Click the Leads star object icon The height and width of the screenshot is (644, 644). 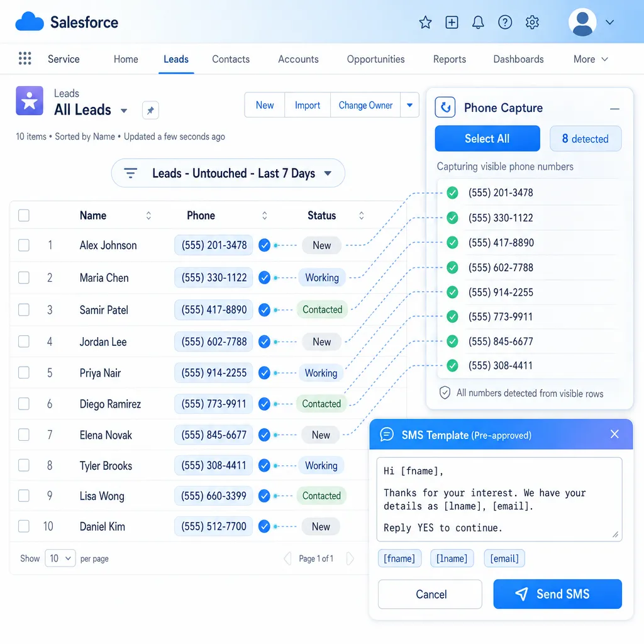(x=30, y=101)
